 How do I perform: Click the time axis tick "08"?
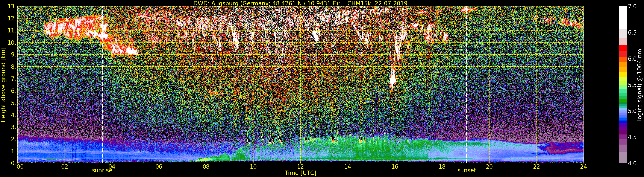pyautogui.click(x=206, y=167)
